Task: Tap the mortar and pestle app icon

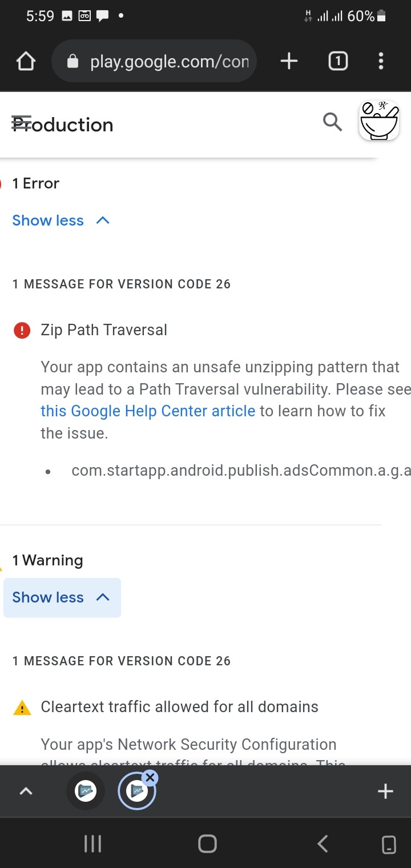Action: coord(379,122)
